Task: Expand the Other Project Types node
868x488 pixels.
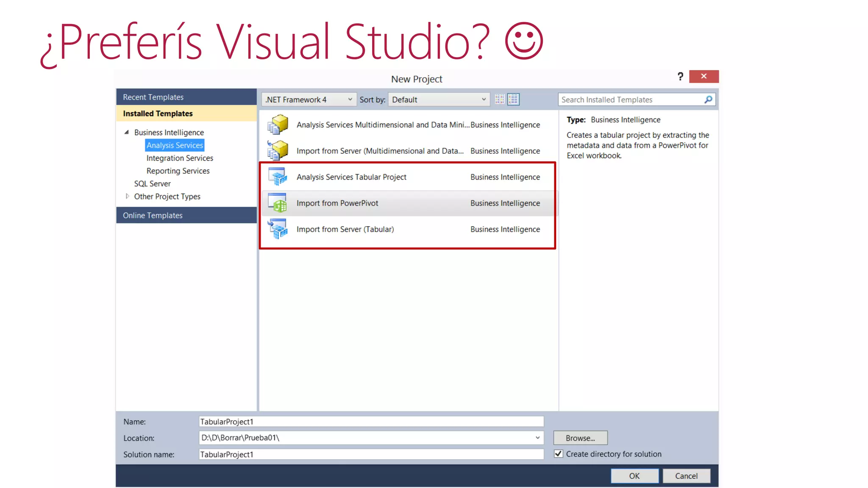Action: [127, 196]
